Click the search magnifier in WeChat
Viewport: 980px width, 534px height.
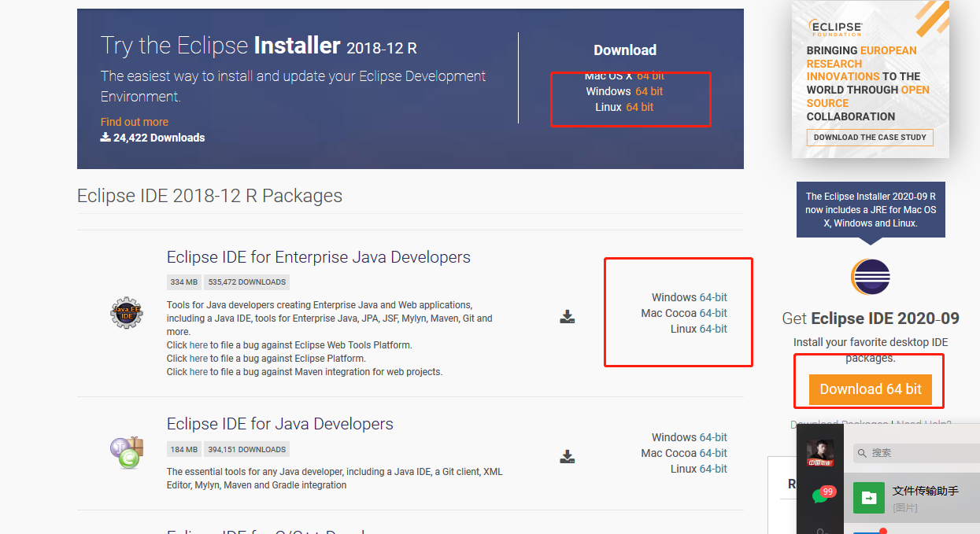862,453
